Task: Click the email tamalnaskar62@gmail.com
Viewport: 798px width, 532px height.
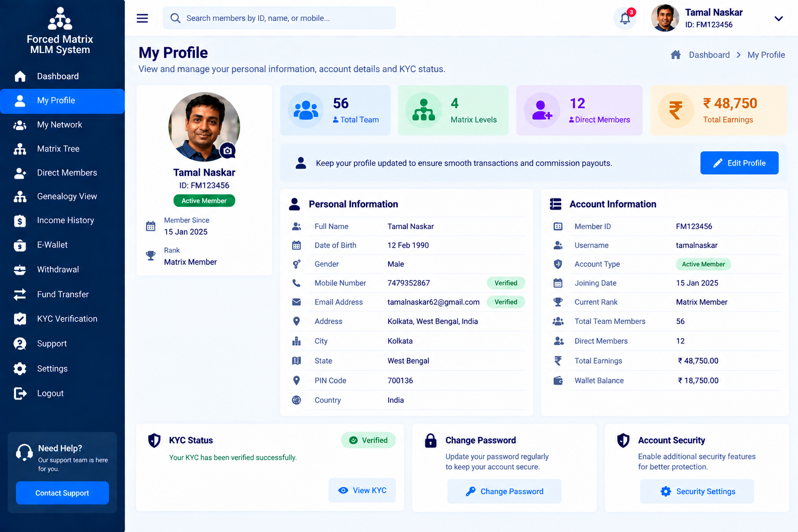Action: click(433, 302)
